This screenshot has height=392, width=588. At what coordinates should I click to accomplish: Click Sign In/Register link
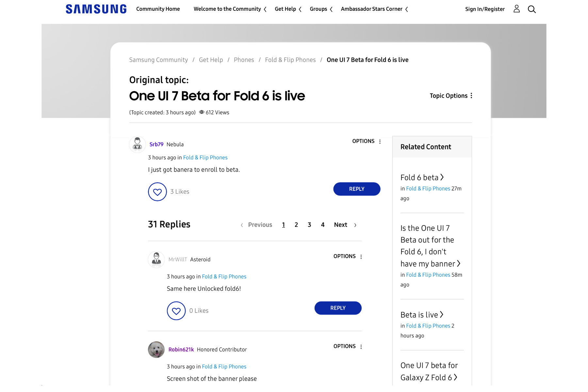coord(485,9)
